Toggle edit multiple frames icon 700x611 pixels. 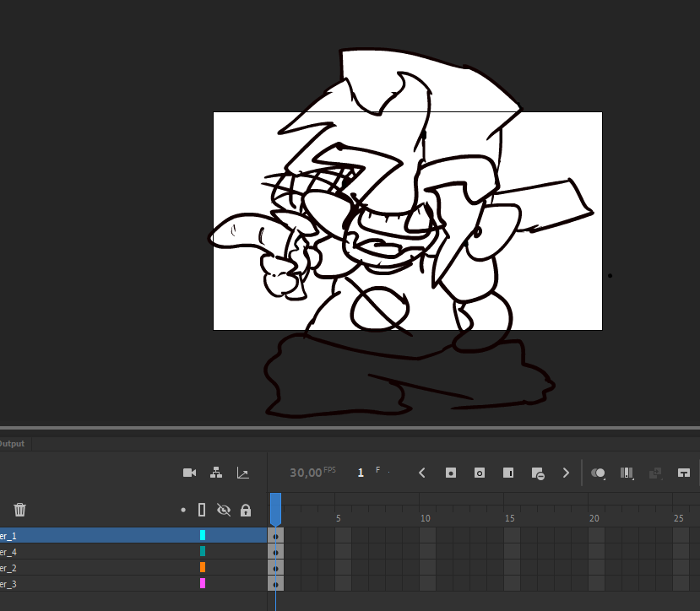point(627,473)
